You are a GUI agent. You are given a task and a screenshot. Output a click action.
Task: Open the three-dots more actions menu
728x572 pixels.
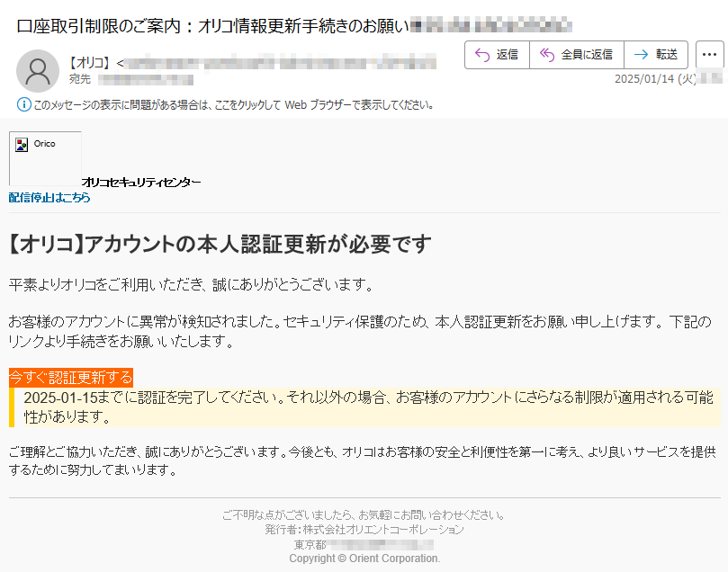click(709, 55)
